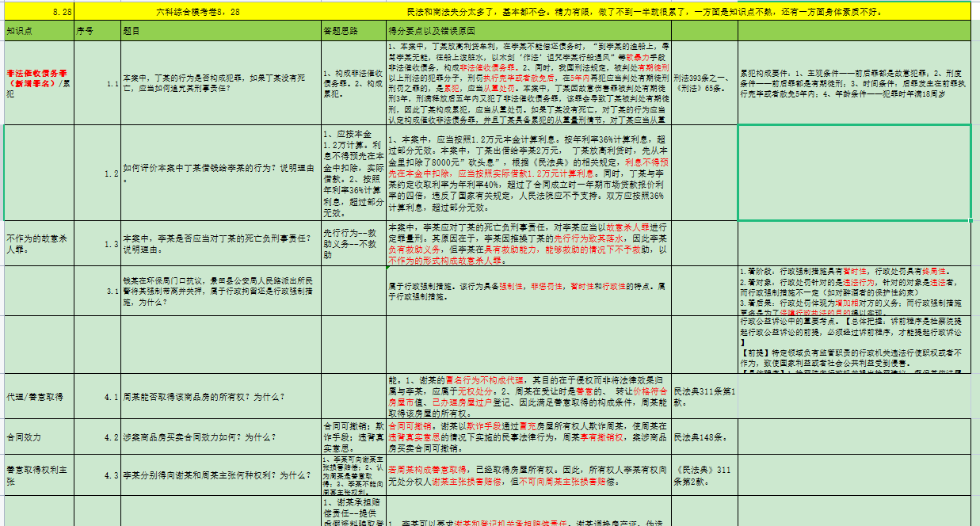
Task: Select the answer cell about "故意杀人罪进行定罪量刑"
Action: pos(529,243)
